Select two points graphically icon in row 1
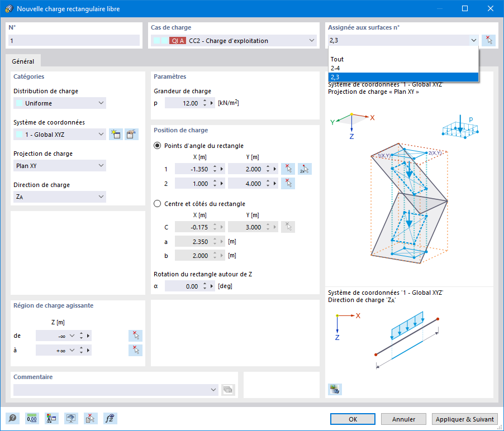The image size is (504, 431). point(305,169)
